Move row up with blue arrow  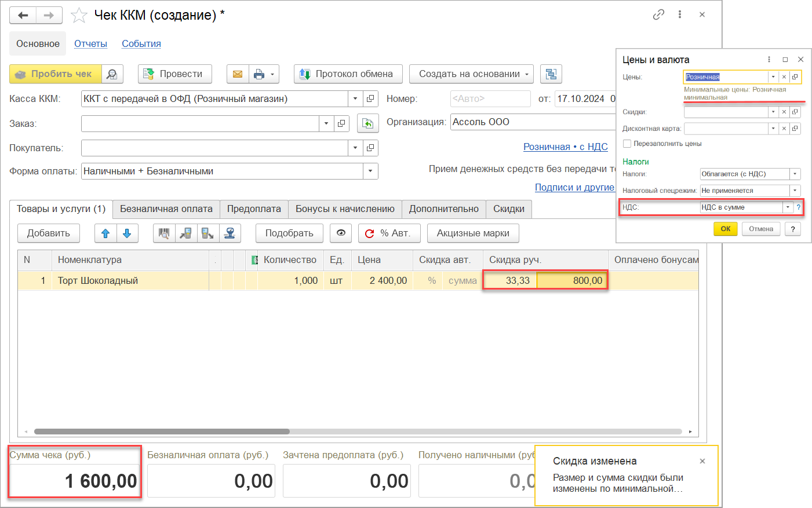click(105, 233)
